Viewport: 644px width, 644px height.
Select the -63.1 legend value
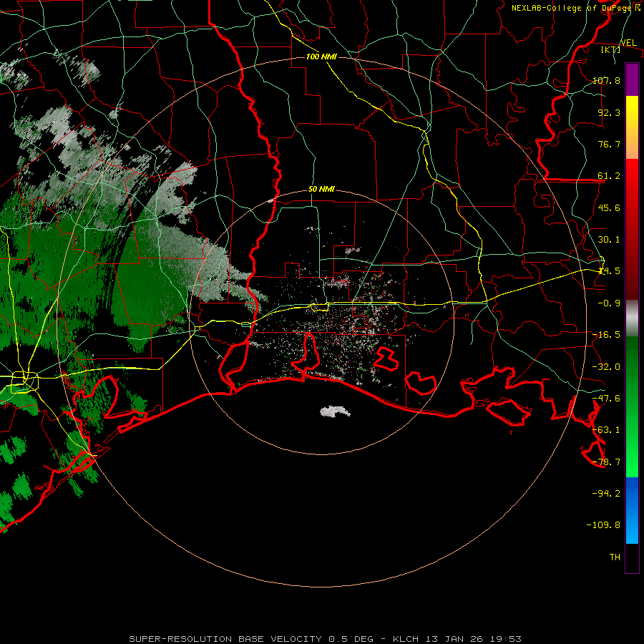tap(606, 430)
